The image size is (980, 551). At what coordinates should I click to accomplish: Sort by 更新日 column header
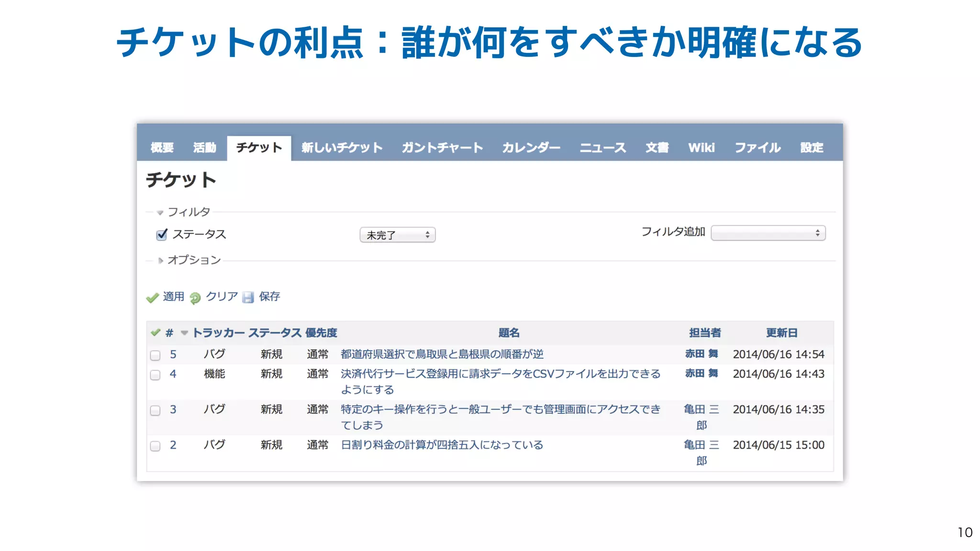(782, 333)
